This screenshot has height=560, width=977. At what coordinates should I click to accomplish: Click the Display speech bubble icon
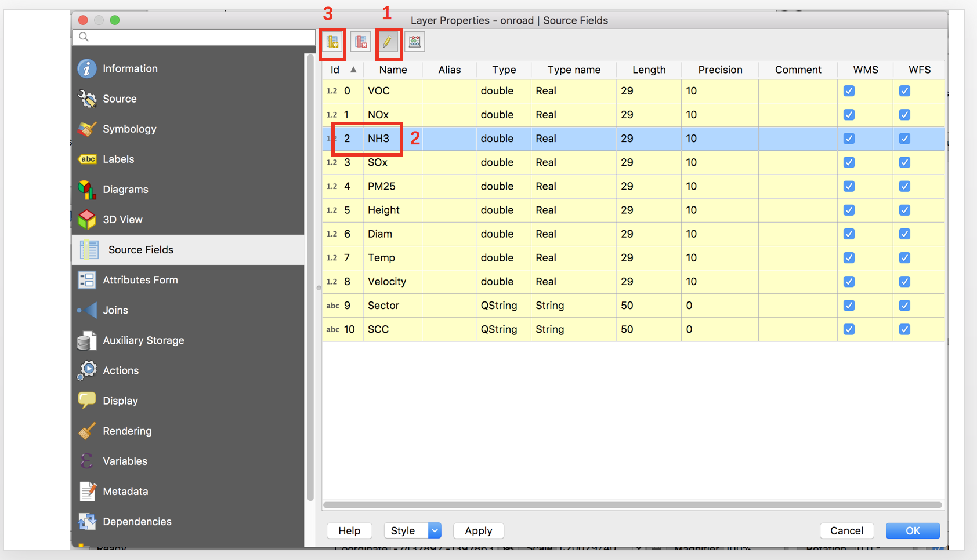pos(87,401)
